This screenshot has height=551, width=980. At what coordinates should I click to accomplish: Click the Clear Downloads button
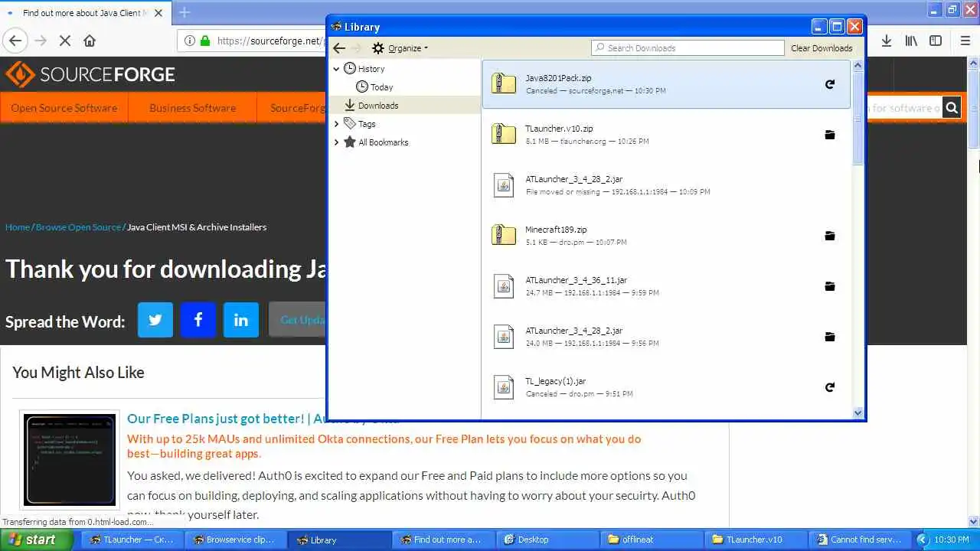click(822, 48)
